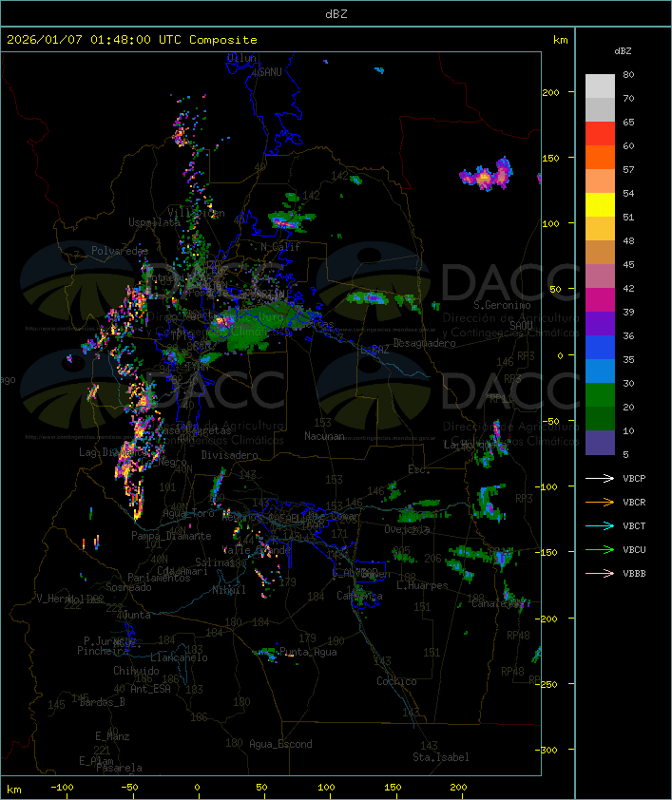Click the 'dBZ' title at the top
This screenshot has height=800, width=672.
(x=336, y=13)
